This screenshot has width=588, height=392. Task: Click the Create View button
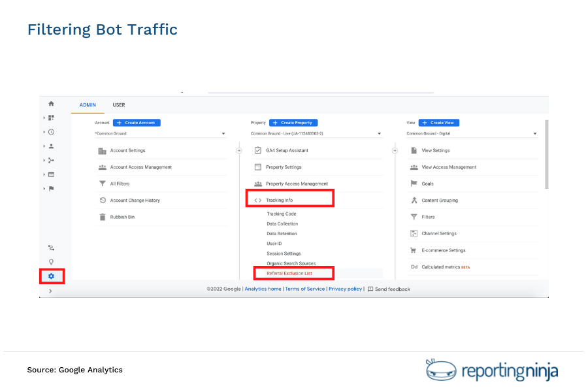coord(439,123)
